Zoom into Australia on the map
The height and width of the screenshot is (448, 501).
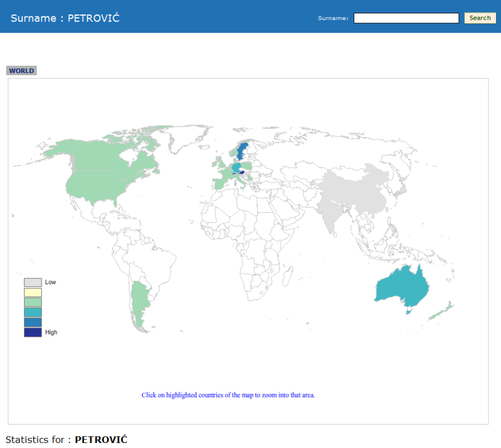[401, 288]
